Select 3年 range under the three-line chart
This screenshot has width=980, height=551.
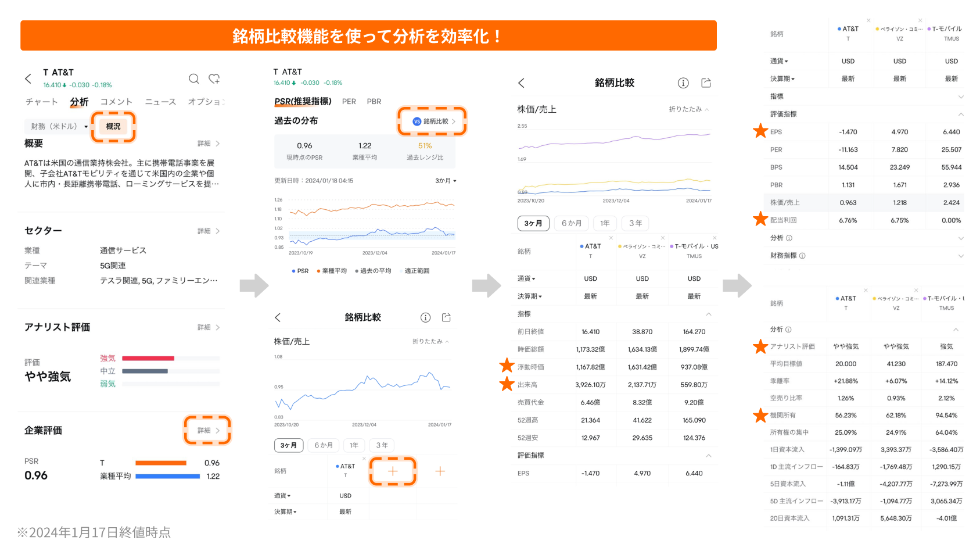click(636, 224)
